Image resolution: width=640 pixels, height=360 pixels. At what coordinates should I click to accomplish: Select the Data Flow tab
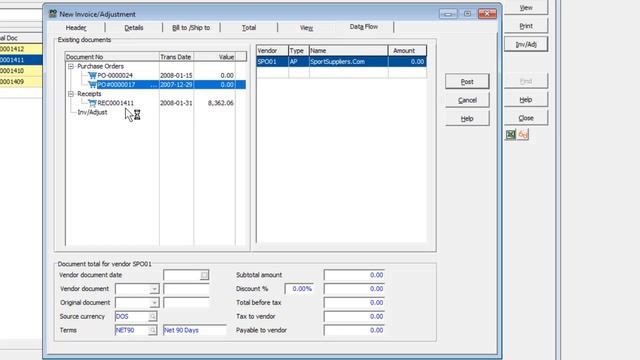[364, 27]
